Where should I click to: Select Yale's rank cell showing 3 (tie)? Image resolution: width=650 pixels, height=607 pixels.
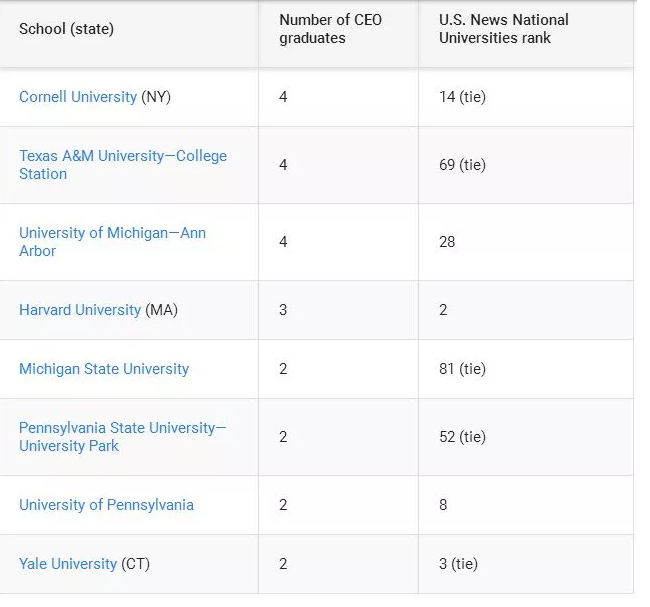(x=526, y=564)
